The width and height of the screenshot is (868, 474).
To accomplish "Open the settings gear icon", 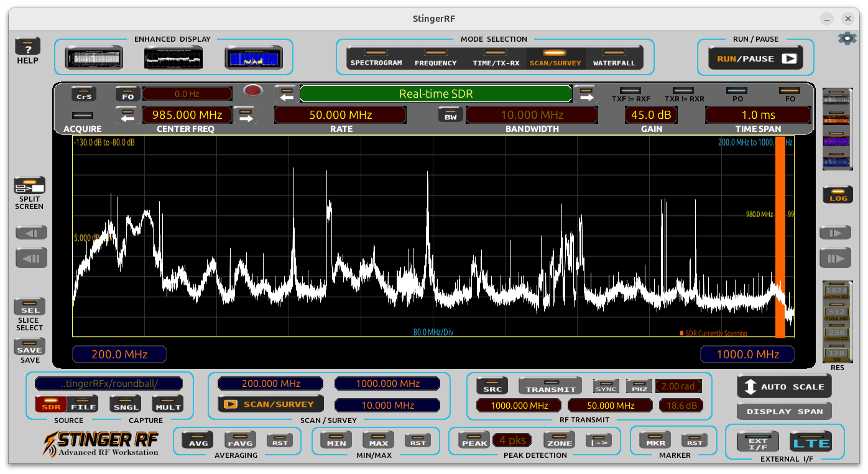I will click(x=847, y=38).
